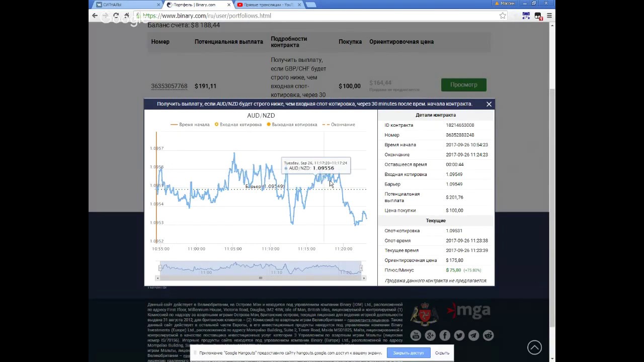This screenshot has width=644, height=362.
Task: Click the просмотрите лицензию link
Action: pyautogui.click(x=368, y=320)
